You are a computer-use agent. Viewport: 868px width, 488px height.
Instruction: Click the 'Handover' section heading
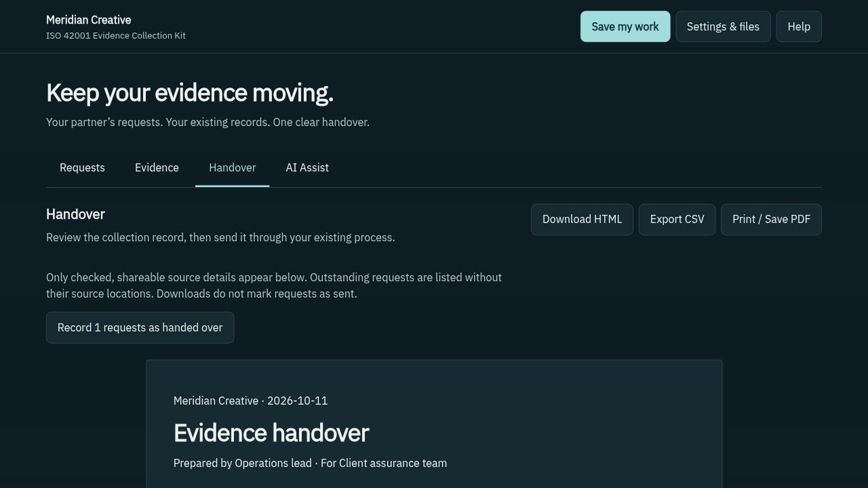click(75, 214)
